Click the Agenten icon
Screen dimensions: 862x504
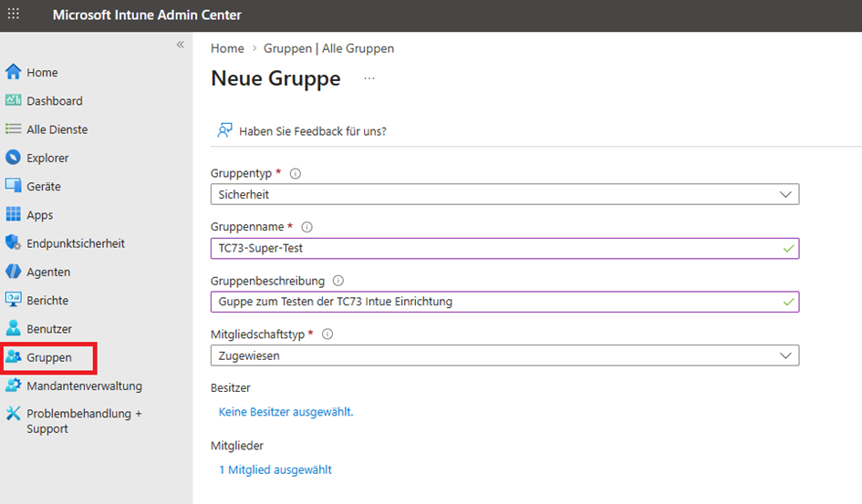(13, 272)
